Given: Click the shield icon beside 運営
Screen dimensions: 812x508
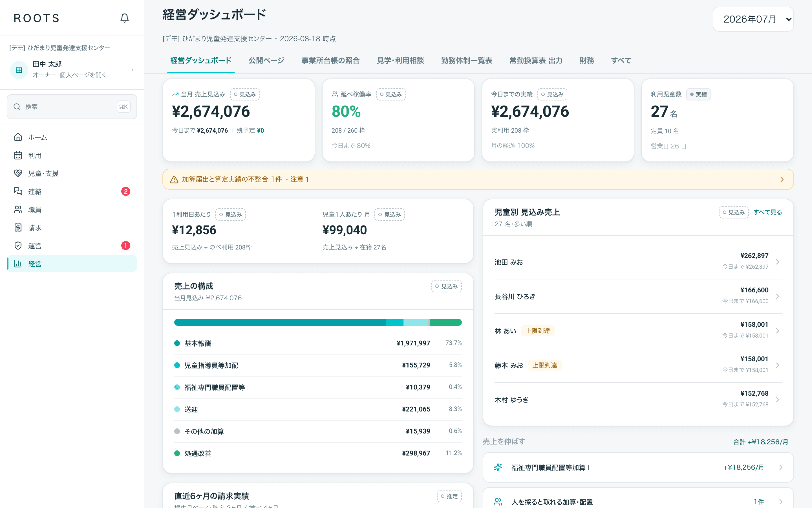Looking at the screenshot, I should pos(18,246).
